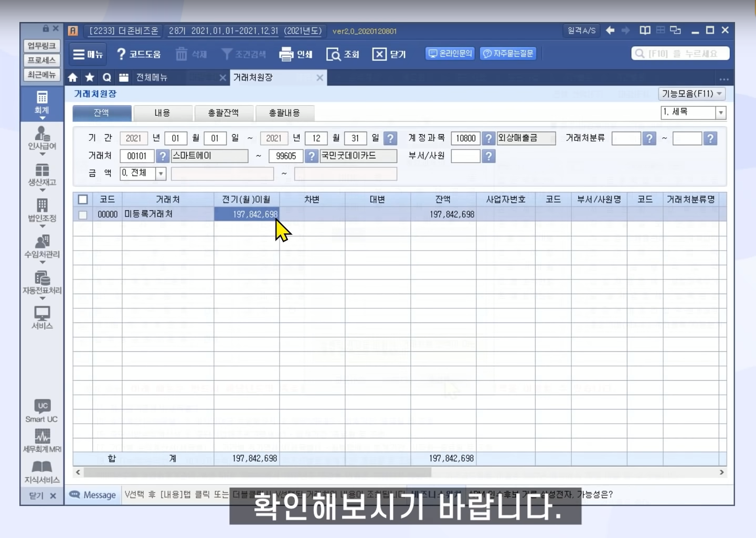Click the end month field showing 12

[316, 138]
